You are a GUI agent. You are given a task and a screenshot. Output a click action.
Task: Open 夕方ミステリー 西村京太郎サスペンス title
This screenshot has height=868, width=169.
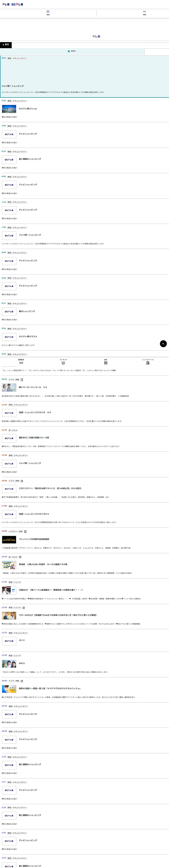click(x=50, y=488)
